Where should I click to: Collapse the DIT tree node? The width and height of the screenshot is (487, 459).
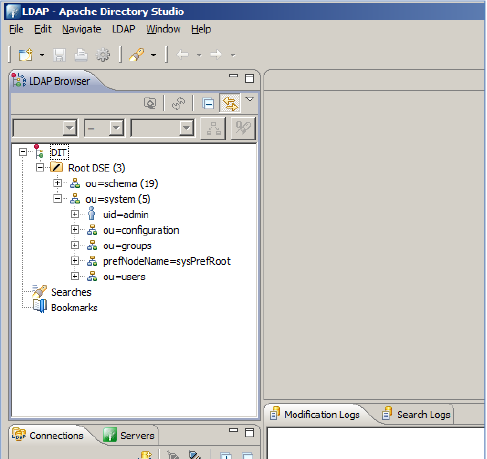(23, 152)
